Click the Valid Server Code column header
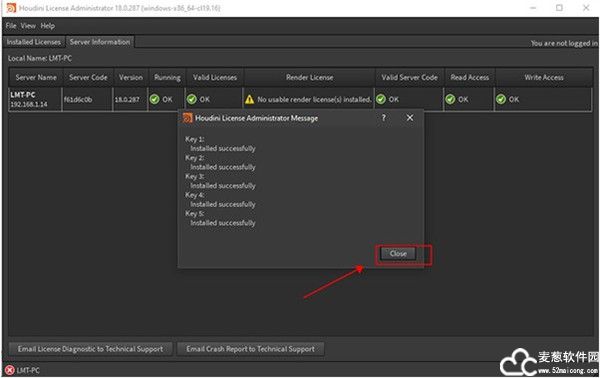The image size is (600, 378). tap(409, 77)
